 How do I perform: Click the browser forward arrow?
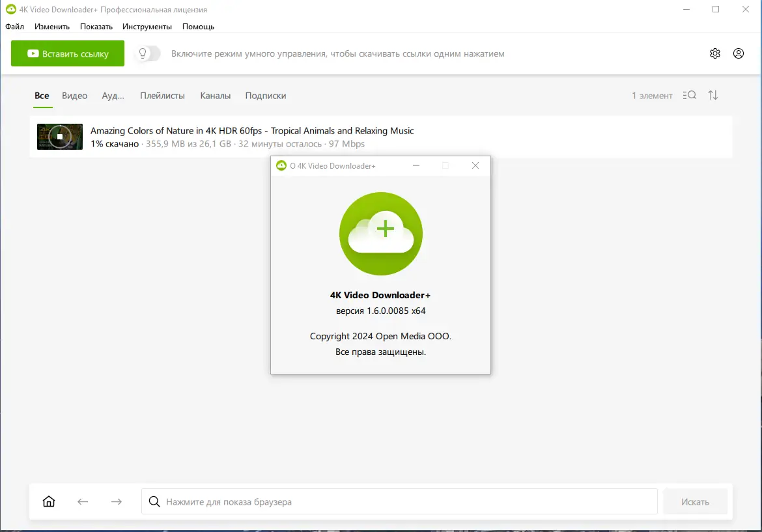click(x=117, y=501)
